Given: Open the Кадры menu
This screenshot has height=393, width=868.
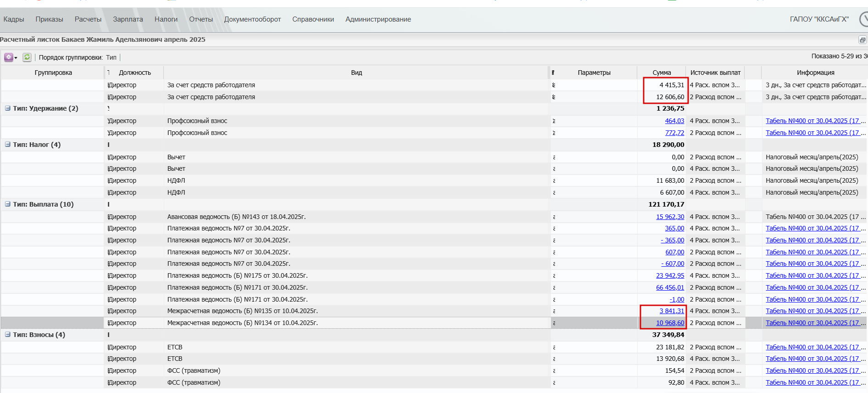Looking at the screenshot, I should tap(14, 19).
